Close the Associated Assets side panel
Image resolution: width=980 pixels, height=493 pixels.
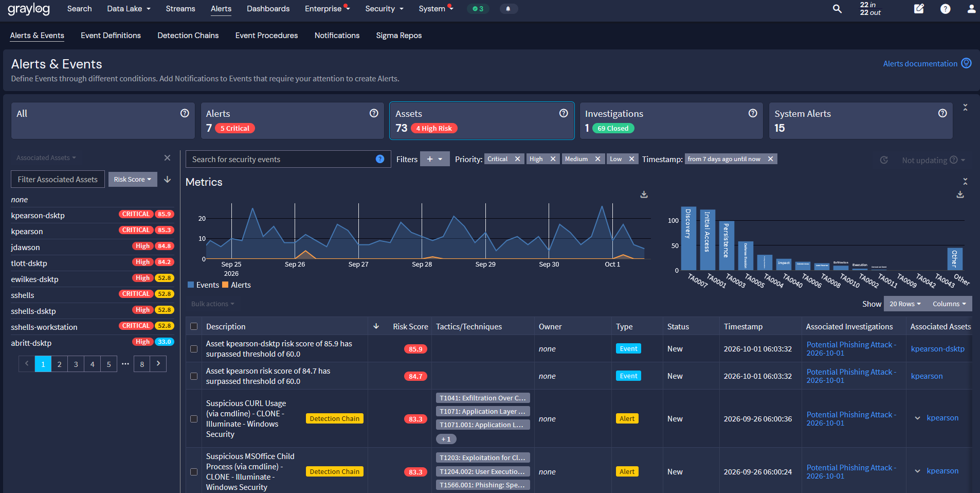(167, 158)
